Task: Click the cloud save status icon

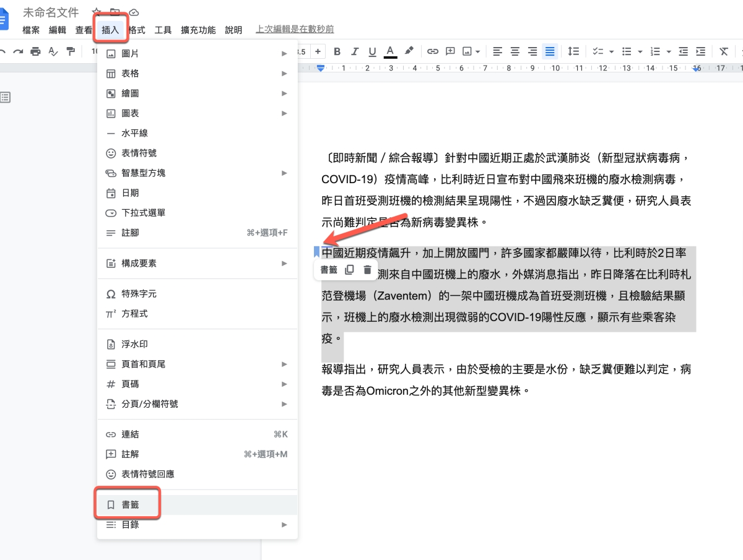Action: 134,12
